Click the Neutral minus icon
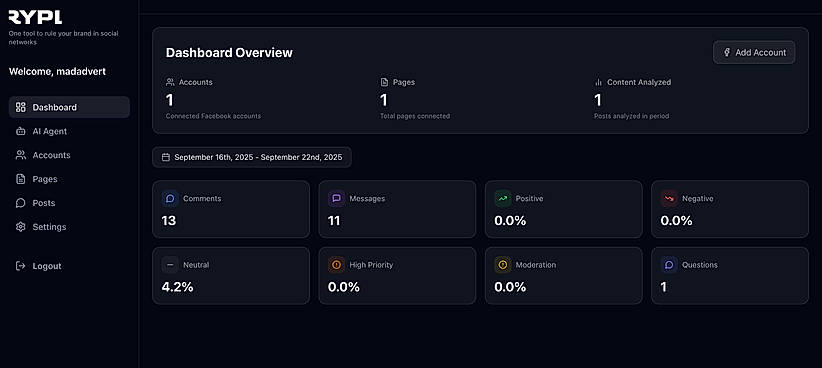Viewport: 822px width, 368px height. pos(170,265)
